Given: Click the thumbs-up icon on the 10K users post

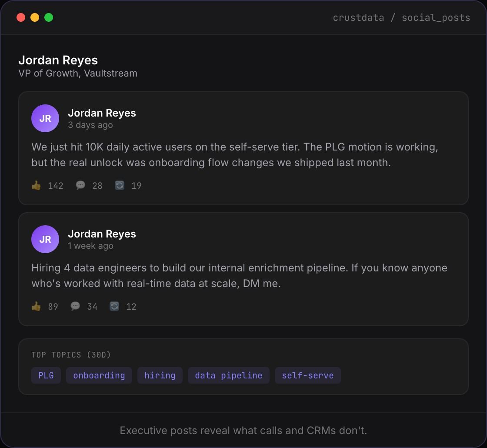Looking at the screenshot, I should 36,185.
